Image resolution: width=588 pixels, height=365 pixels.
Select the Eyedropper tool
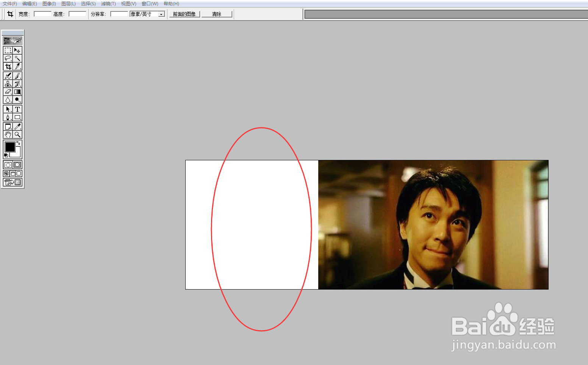click(x=17, y=127)
